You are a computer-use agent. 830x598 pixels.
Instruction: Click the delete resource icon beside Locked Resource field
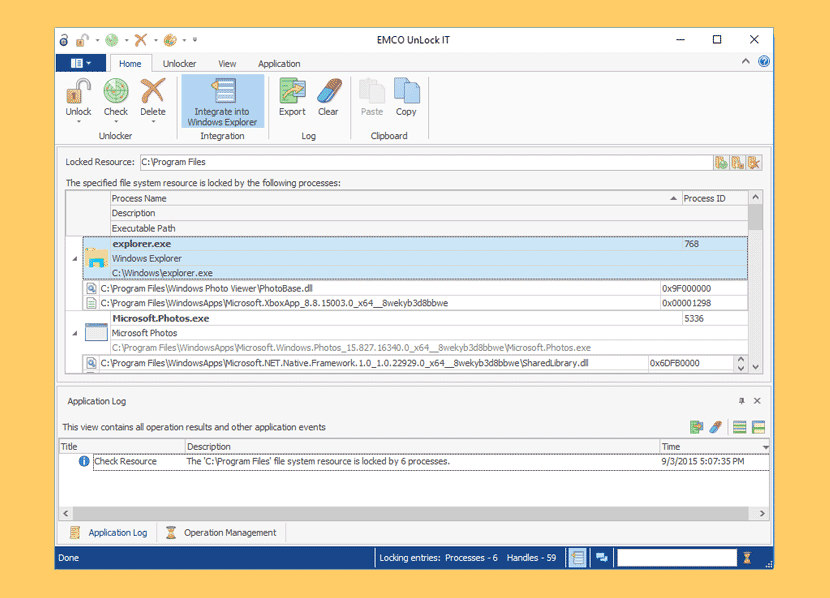click(x=754, y=162)
